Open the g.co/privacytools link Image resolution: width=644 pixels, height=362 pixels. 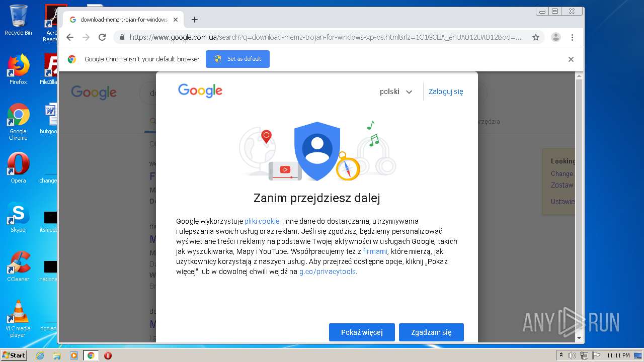pyautogui.click(x=328, y=271)
